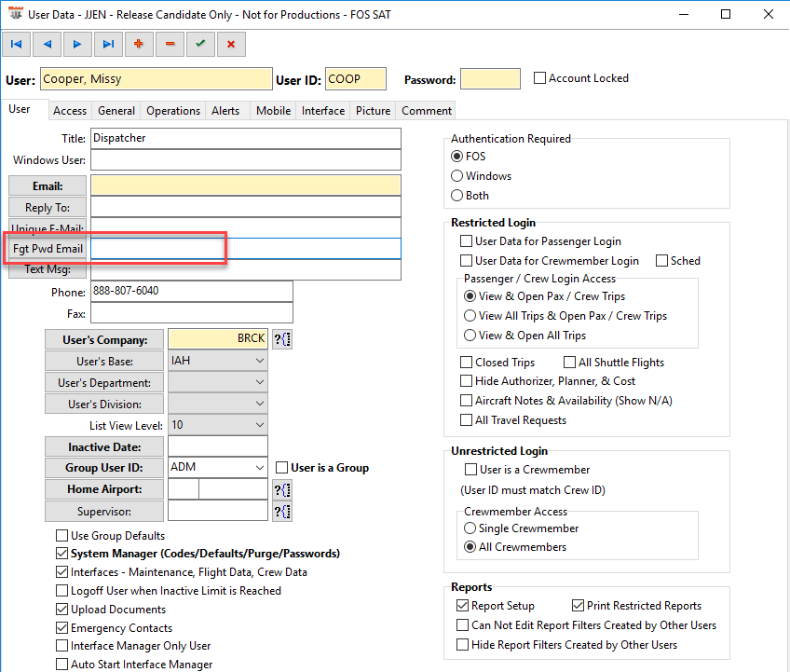Click the Fax input field
790x672 pixels.
click(192, 312)
